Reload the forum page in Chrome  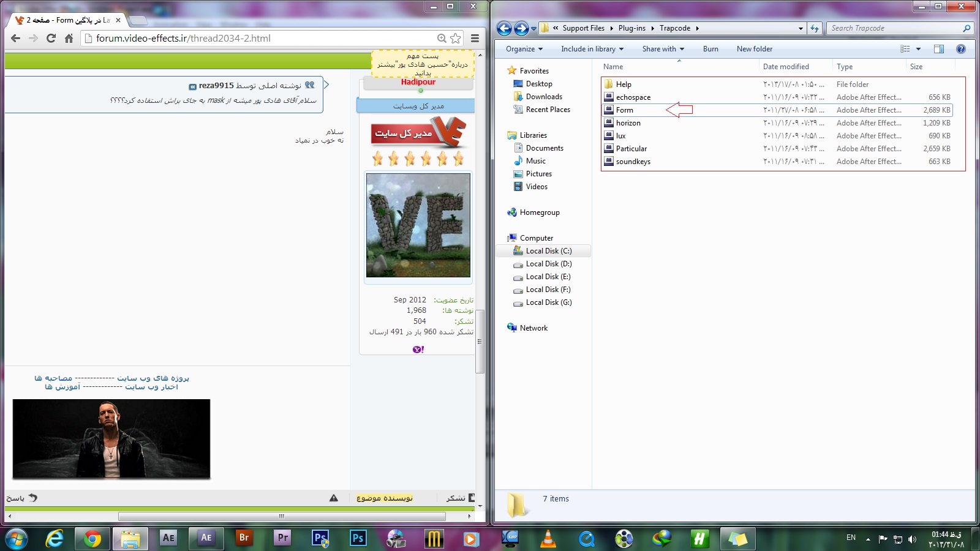tap(51, 38)
